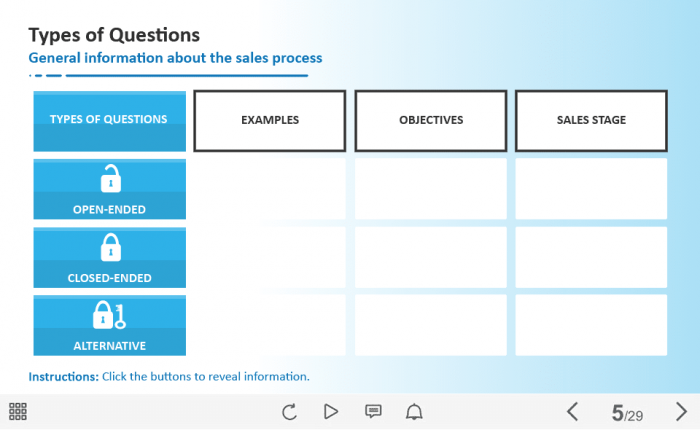The image size is (700, 430).
Task: Click the Examples column header
Action: click(x=270, y=121)
